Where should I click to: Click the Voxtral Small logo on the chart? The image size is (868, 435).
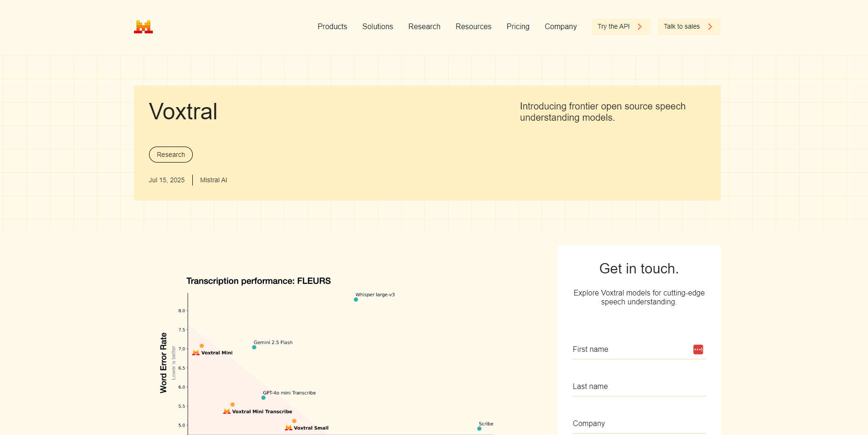click(x=288, y=428)
